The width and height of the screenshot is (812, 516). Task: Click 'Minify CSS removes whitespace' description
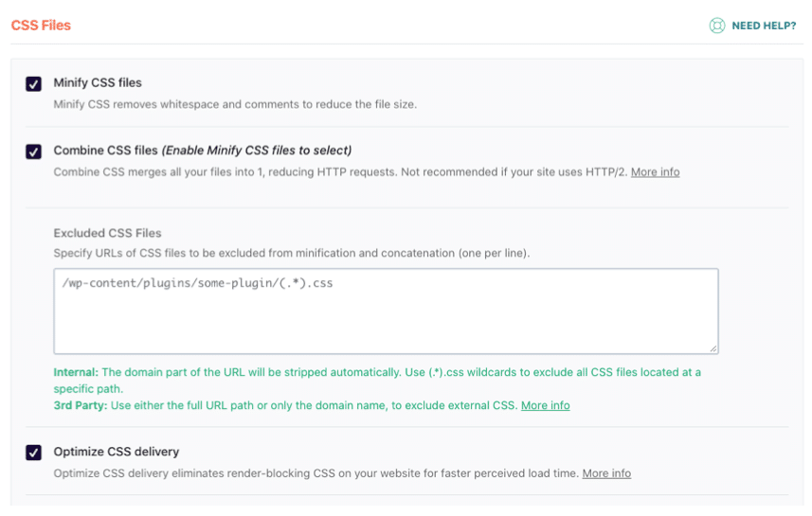click(x=235, y=104)
